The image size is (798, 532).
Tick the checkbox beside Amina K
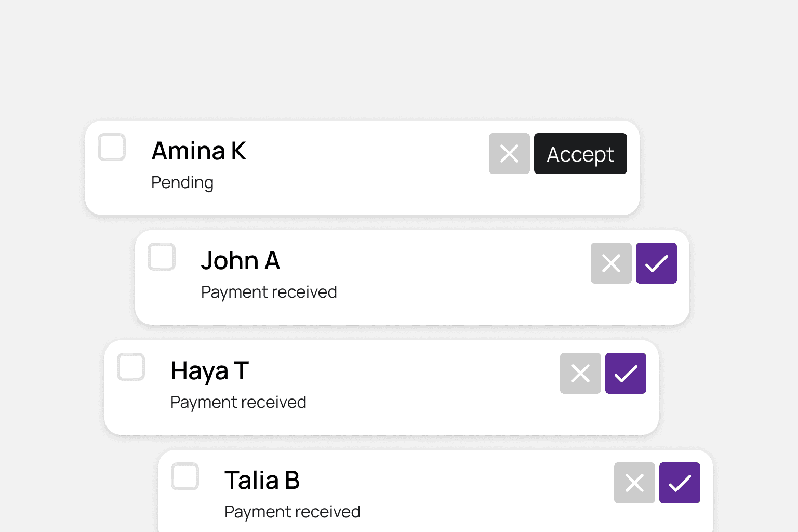tap(112, 147)
